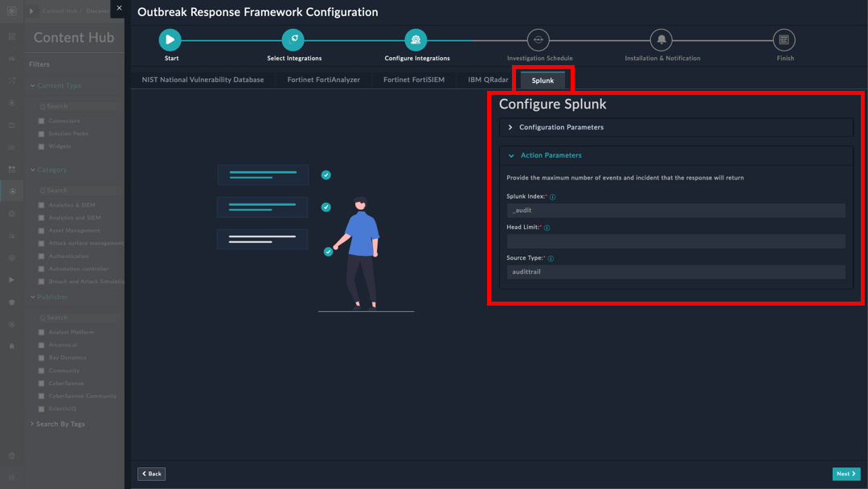Viewport: 868px width, 489px height.
Task: Check the Connectors checkbox
Action: pos(42,121)
